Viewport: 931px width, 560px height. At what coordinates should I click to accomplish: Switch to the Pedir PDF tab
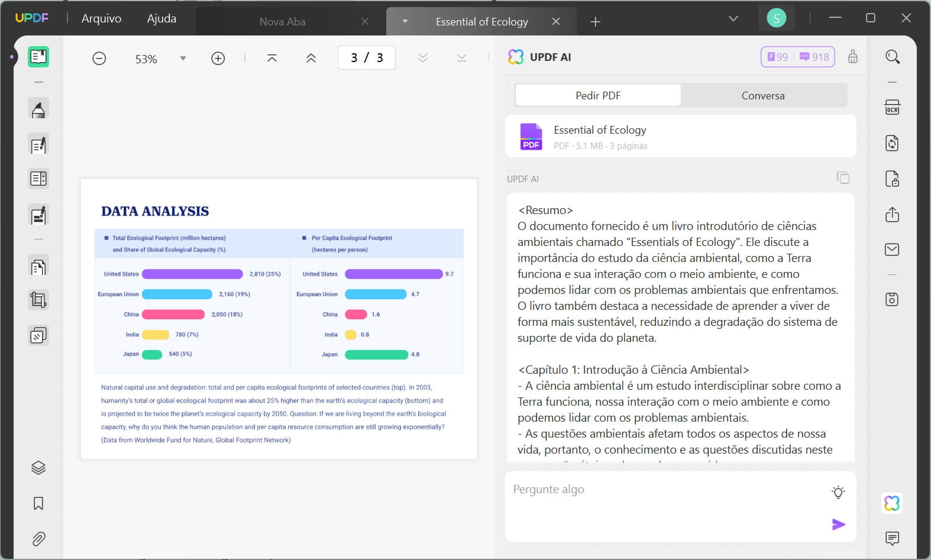coord(598,95)
